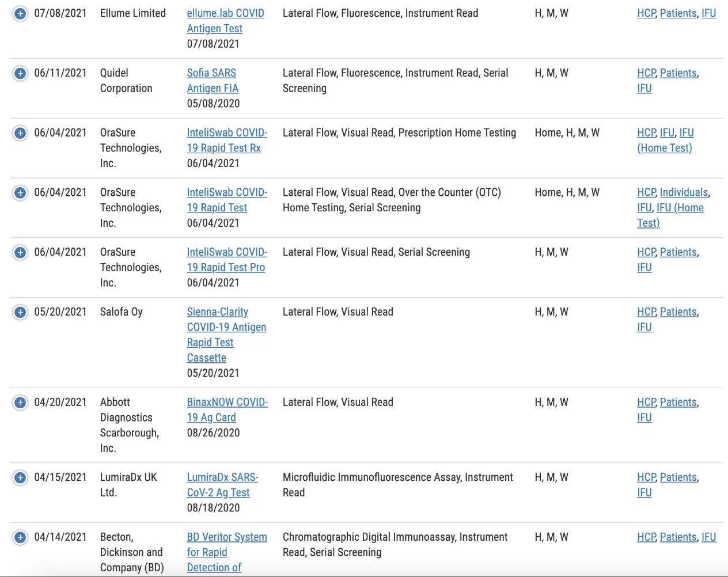Viewport: 728px width, 577px height.
Task: Open Sofia SARS Antigen FIA link
Action: (x=213, y=81)
